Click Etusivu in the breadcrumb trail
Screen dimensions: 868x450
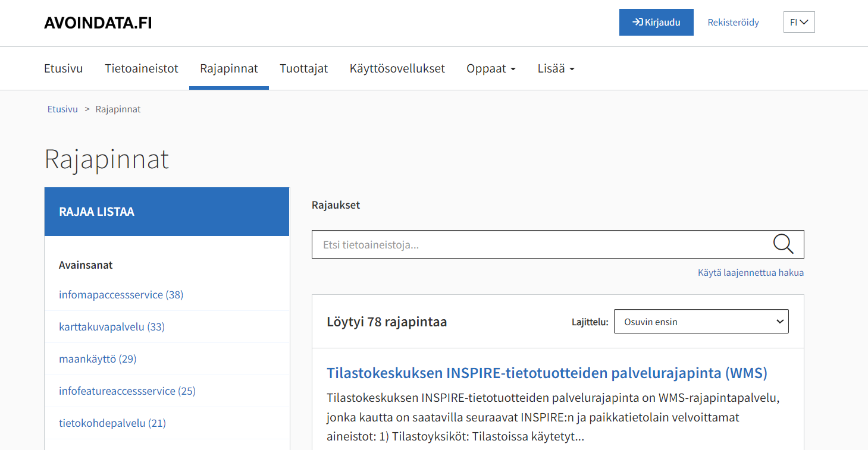(x=62, y=109)
